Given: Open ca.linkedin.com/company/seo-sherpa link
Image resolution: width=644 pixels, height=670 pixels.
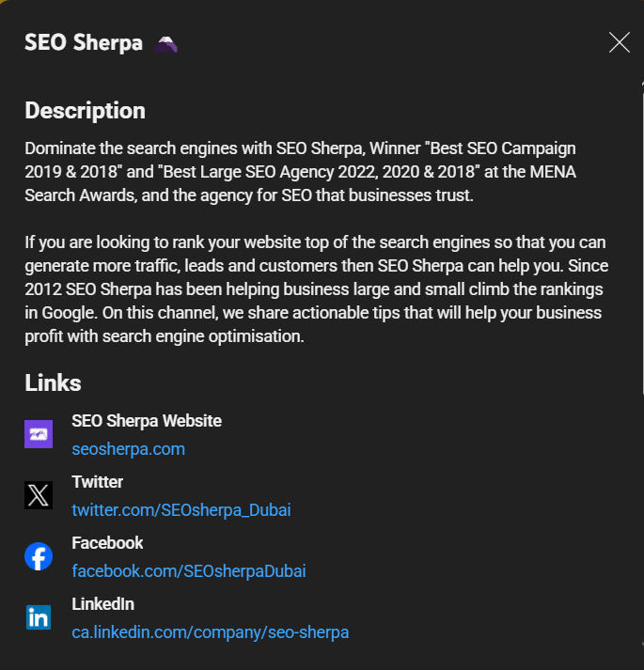Looking at the screenshot, I should [x=211, y=632].
